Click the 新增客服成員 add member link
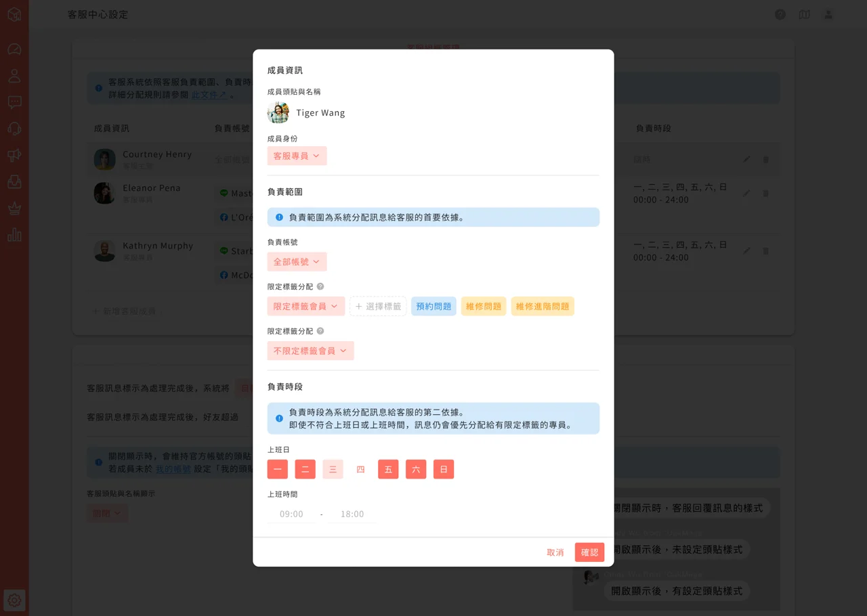Screen dimensions: 867x616 (x=124, y=311)
